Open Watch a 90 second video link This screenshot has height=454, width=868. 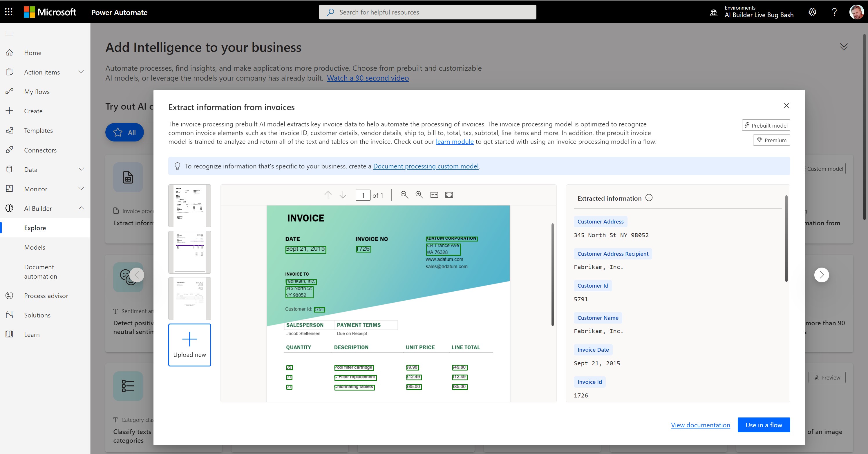click(x=368, y=78)
